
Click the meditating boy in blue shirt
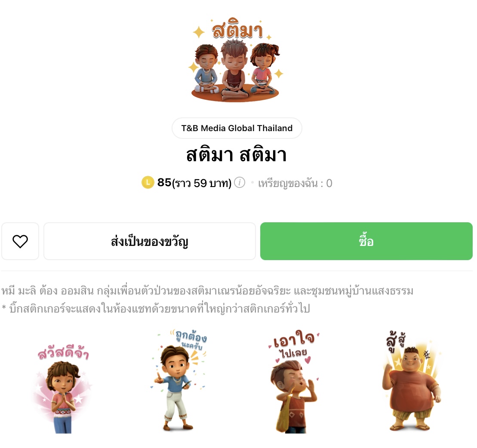(x=207, y=69)
